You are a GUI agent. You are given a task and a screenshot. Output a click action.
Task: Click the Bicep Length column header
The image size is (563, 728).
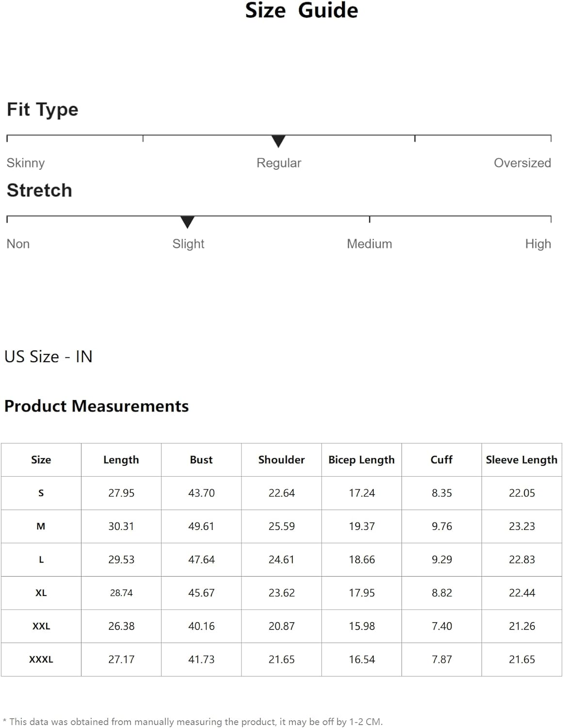coord(362,460)
